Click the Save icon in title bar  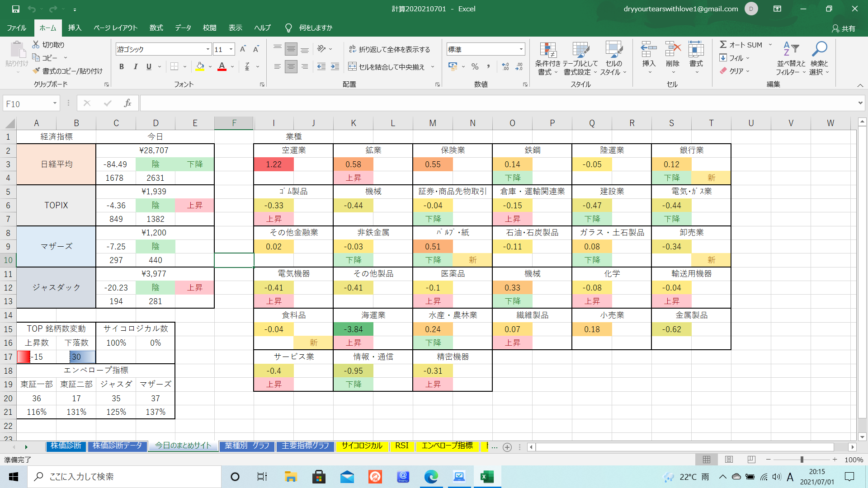pos(16,9)
